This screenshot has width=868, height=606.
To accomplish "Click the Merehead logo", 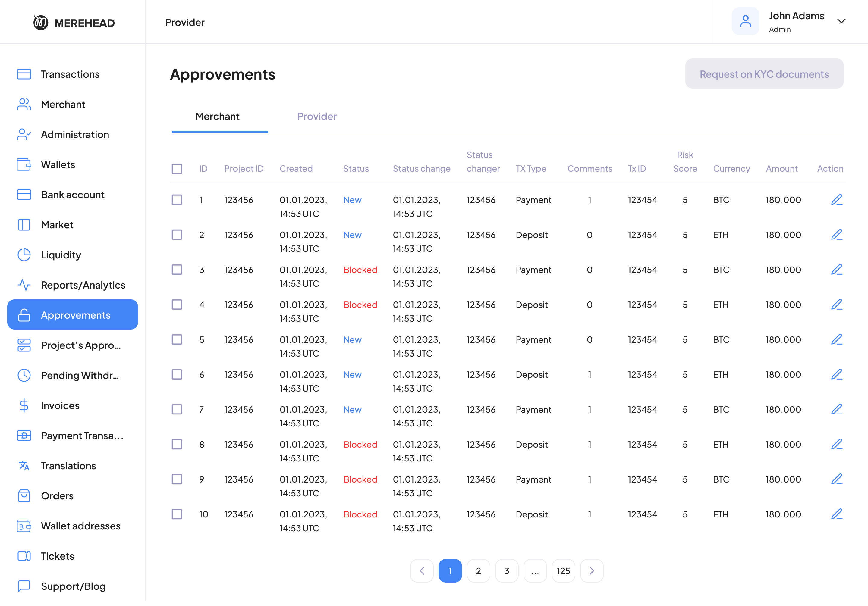I will click(x=74, y=23).
